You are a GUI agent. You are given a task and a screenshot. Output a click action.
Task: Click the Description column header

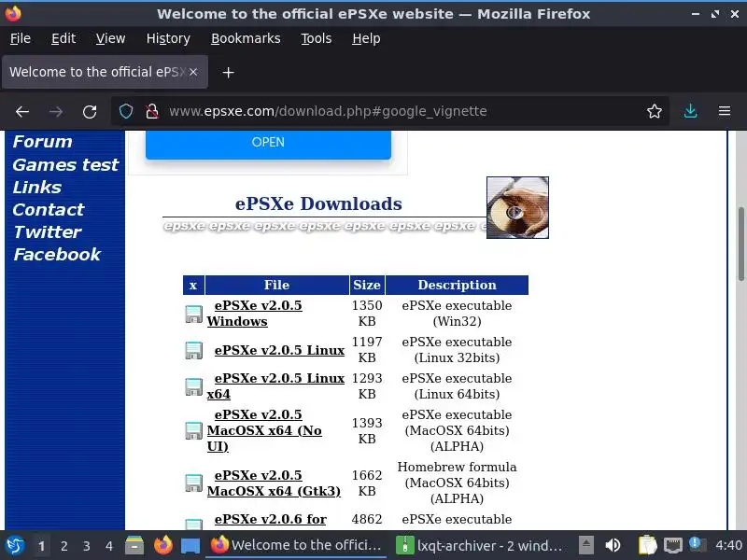pyautogui.click(x=457, y=285)
